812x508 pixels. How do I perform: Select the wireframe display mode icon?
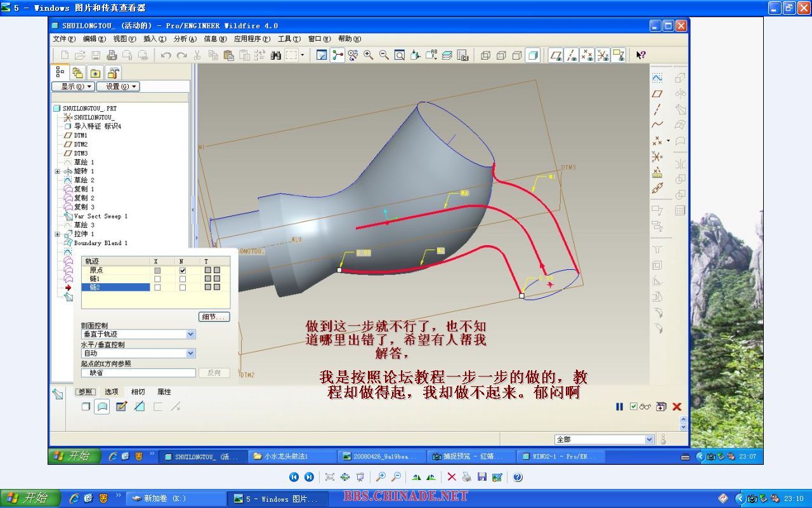[x=486, y=55]
